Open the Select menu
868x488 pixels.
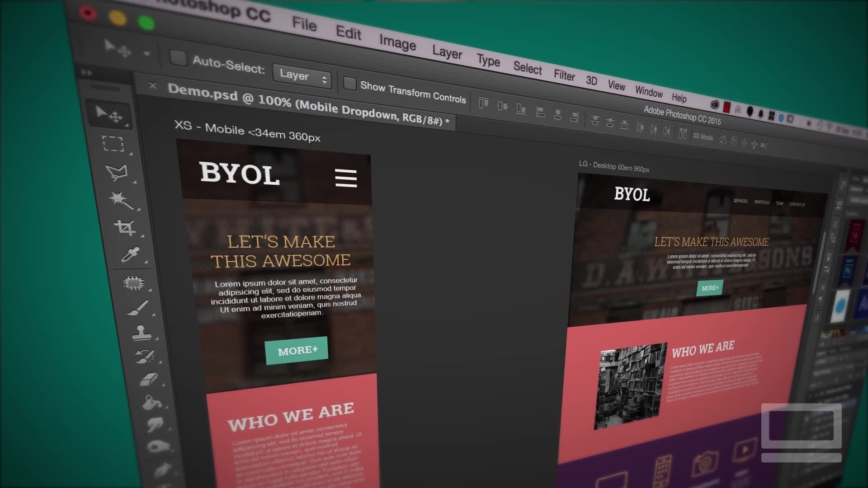pos(527,68)
